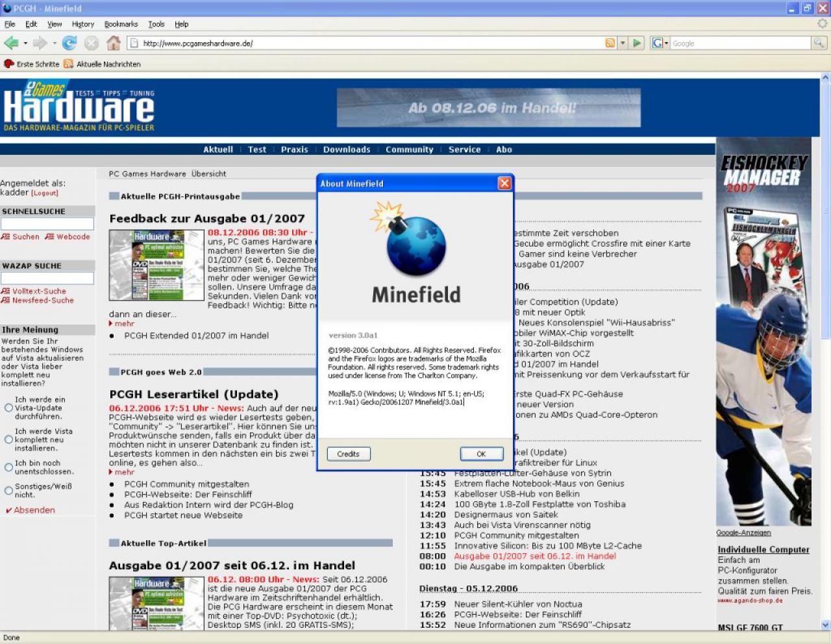Open 'Ausgabe 01/2007 seit 06.12. im Handel' news link
The image size is (831, 644).
tap(535, 556)
